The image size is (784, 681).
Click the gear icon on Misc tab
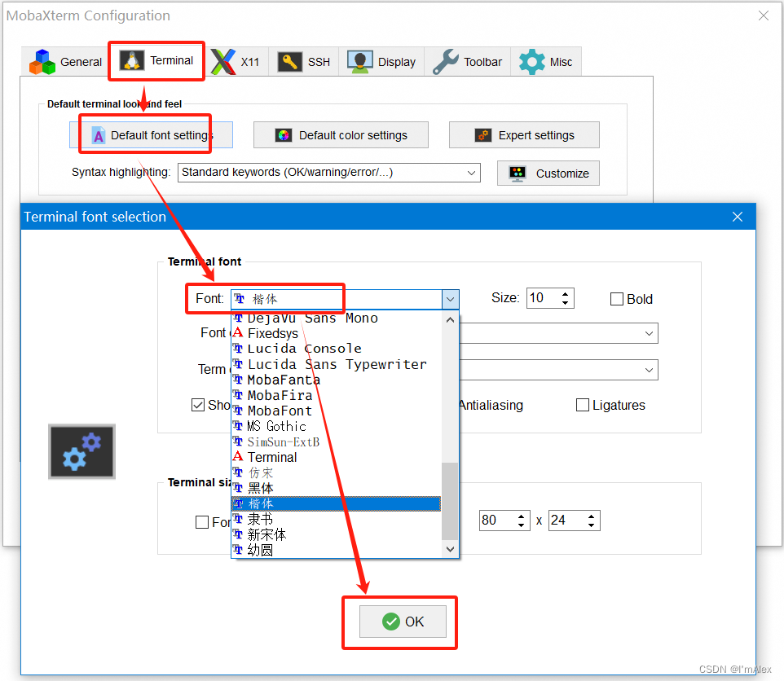click(x=532, y=62)
